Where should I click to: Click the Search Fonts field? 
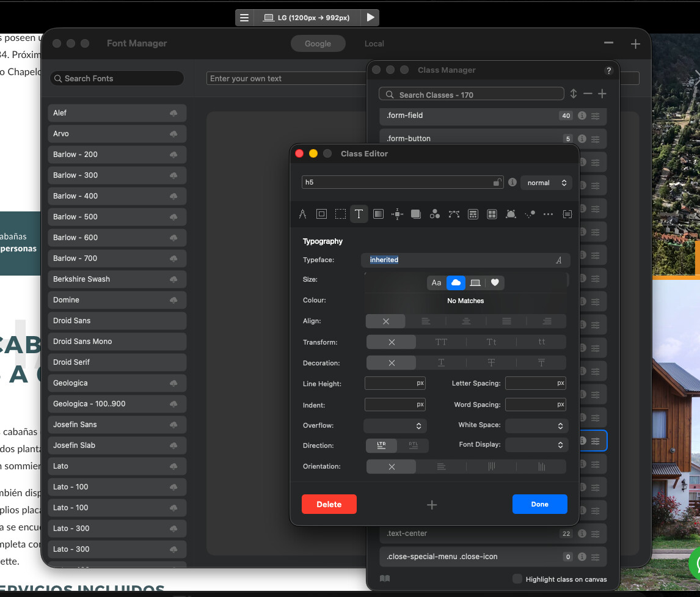point(117,78)
